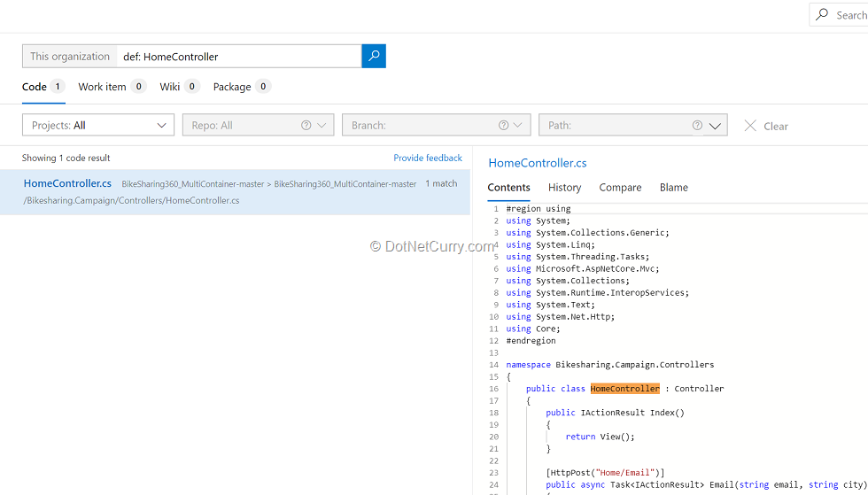Click the def: HomeController search field

click(239, 57)
